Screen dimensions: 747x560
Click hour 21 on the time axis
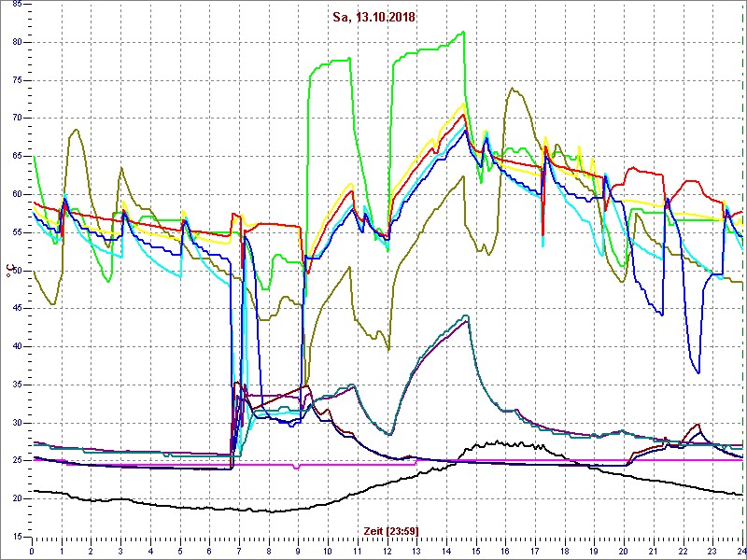(x=653, y=551)
